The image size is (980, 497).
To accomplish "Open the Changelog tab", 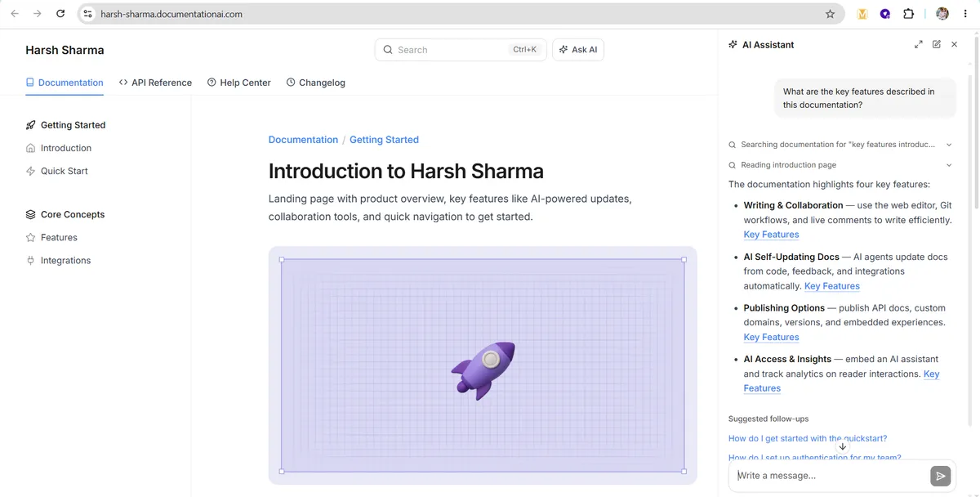I will point(316,83).
